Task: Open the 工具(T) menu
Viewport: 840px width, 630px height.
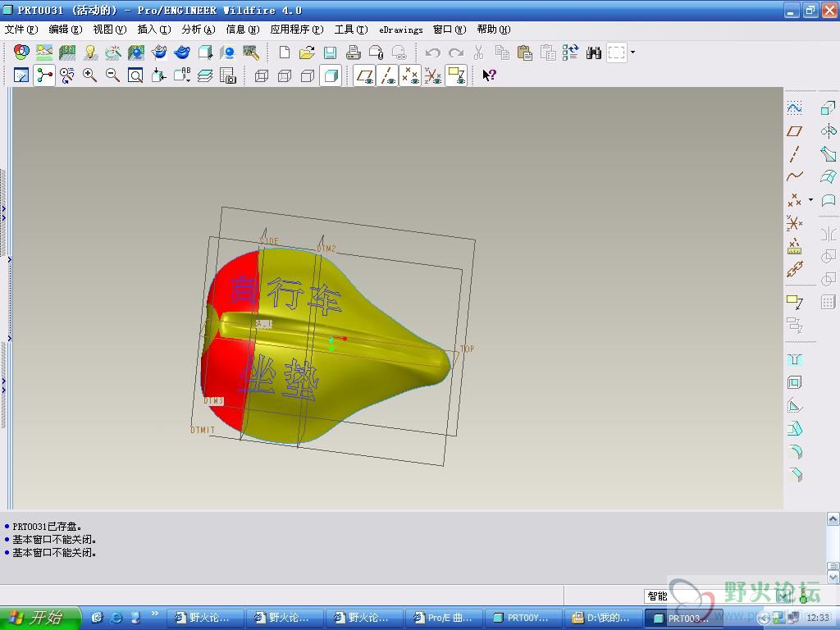Action: tap(351, 30)
